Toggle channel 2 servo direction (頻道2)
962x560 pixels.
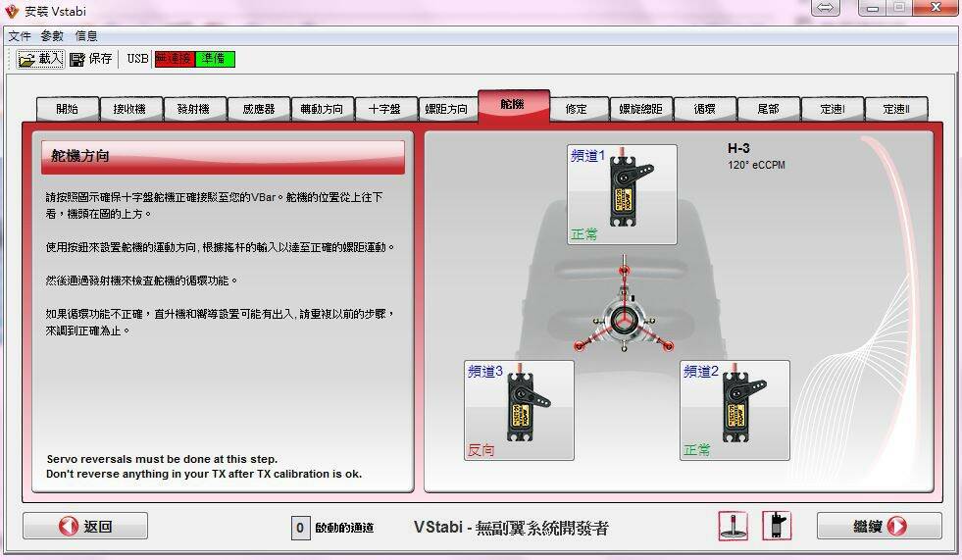coord(735,410)
